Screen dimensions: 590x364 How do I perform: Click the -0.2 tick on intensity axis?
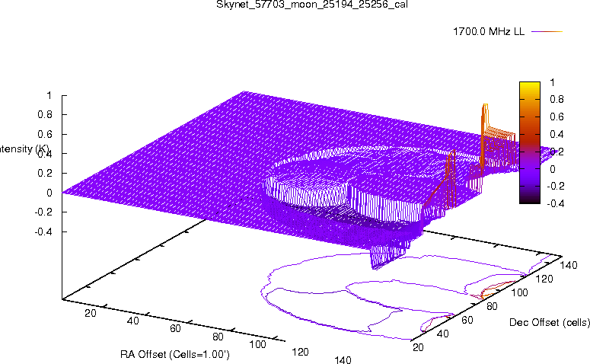pos(43,212)
